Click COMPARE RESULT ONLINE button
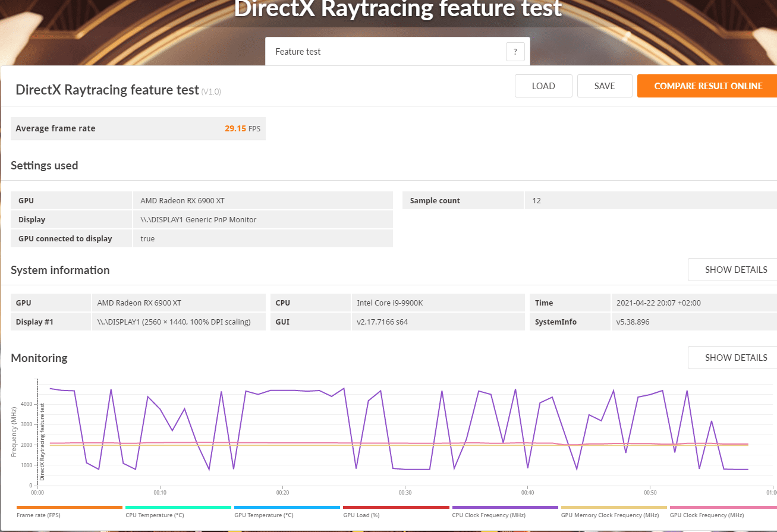777x532 pixels. 707,86
